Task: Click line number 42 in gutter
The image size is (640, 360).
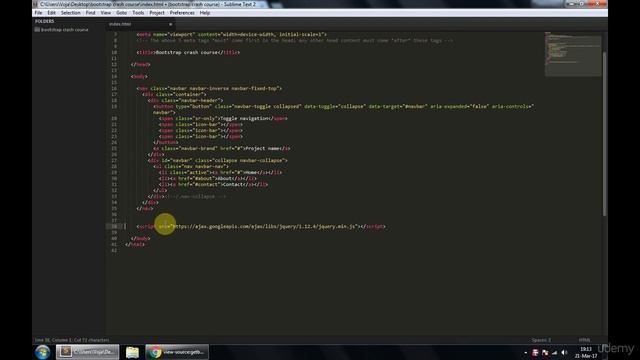Action: click(114, 250)
